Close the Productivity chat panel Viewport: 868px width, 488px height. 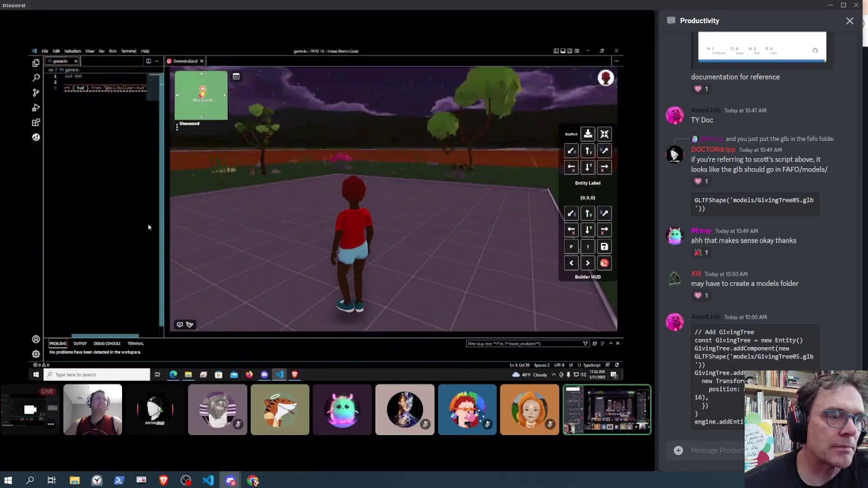click(x=850, y=21)
